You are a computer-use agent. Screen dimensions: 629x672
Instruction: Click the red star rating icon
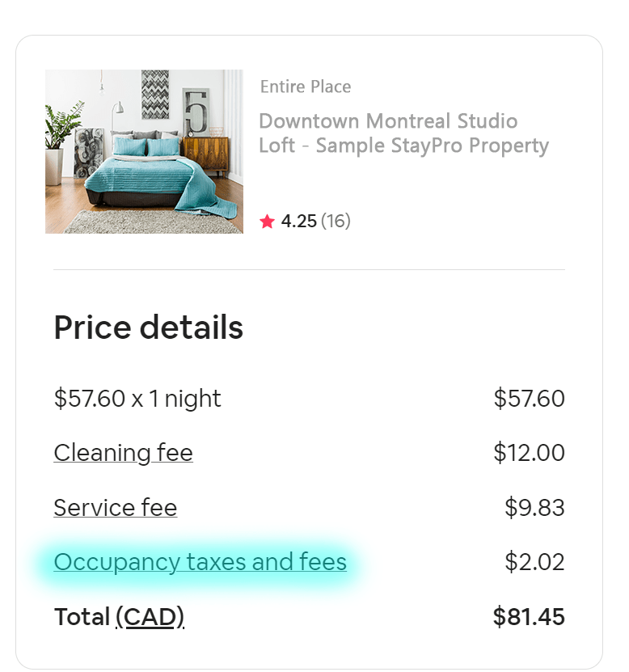267,222
